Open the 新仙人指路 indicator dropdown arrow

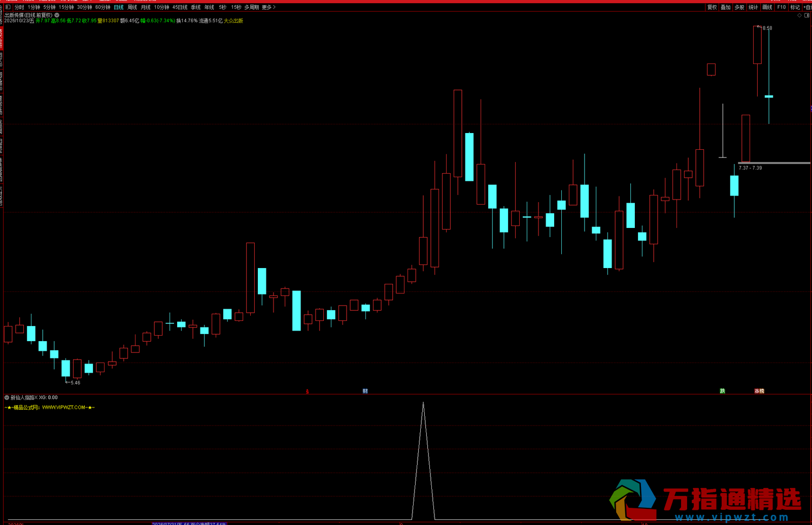point(7,398)
